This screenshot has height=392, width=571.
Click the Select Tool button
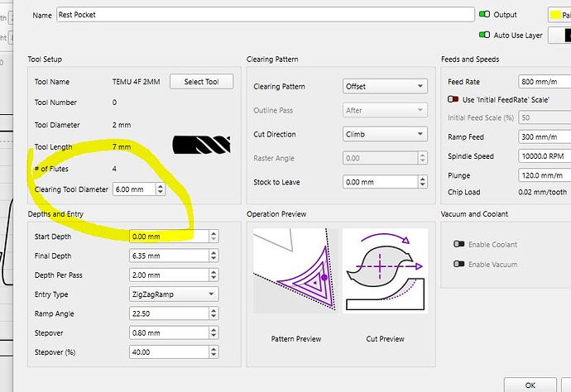[201, 82]
